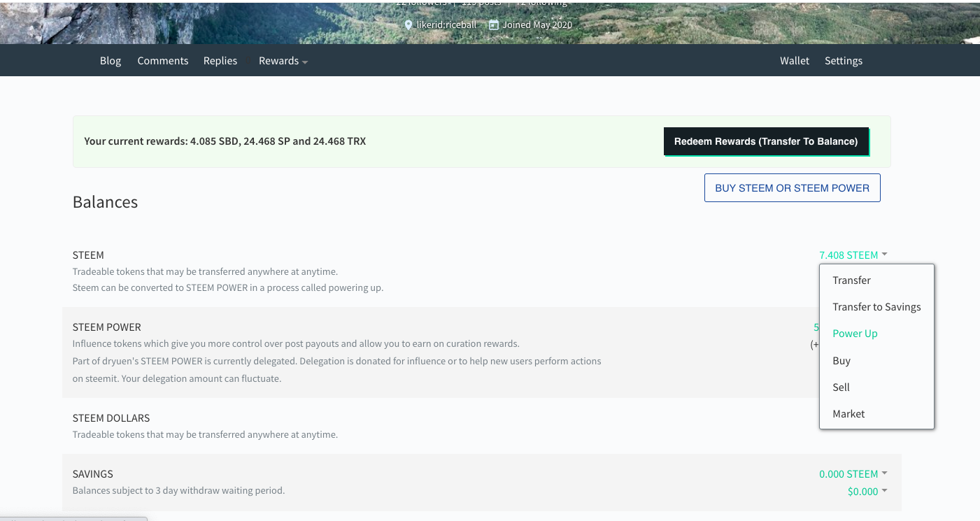Click the calendar icon beside Joined May 2020
Viewport: 980px width, 521px height.
coord(494,25)
